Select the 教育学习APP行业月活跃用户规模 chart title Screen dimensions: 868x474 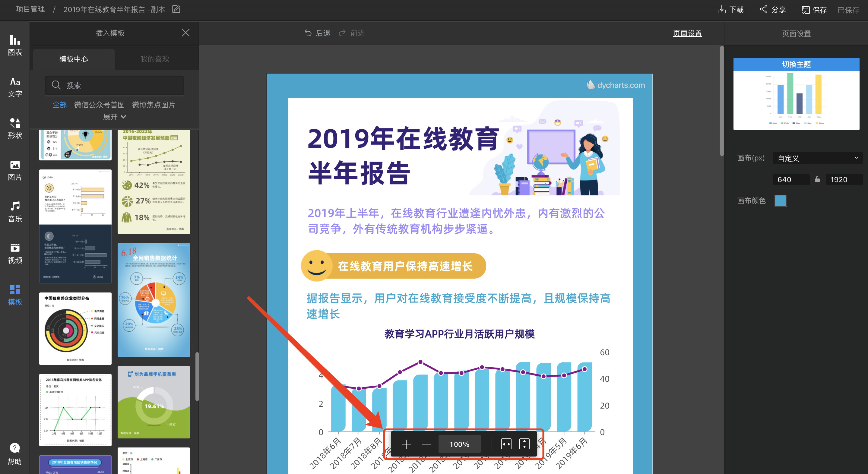[459, 334]
